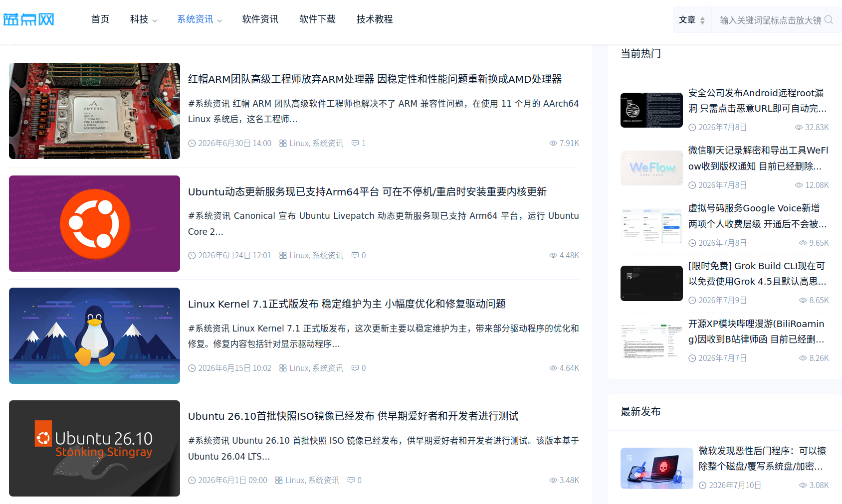The height and width of the screenshot is (504, 842).
Task: Open hot article 虚拟号码服务Google Voice新增
Action: [x=758, y=216]
